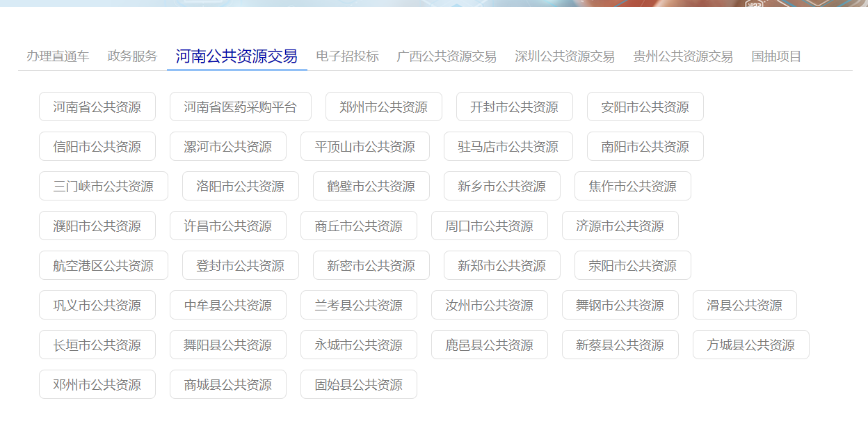This screenshot has width=868, height=433.
Task: Open 三门峡市公共资源 link
Action: 104,187
